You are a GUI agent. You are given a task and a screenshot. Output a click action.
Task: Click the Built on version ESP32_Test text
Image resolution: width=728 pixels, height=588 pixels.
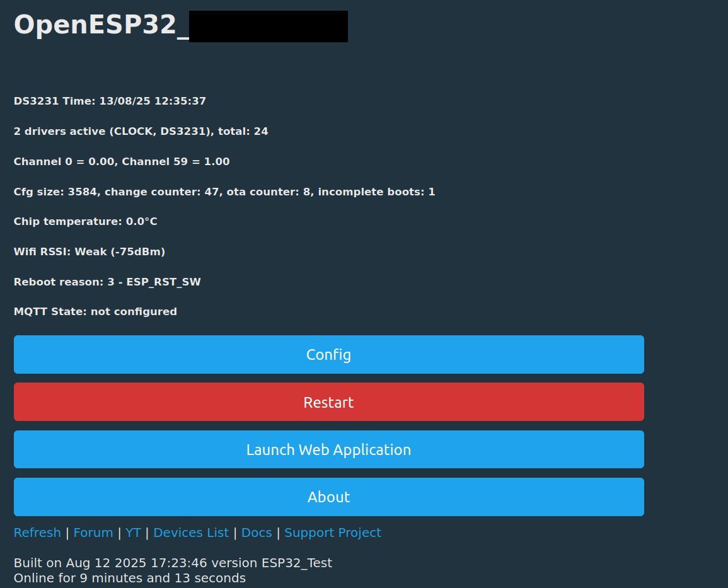point(173,562)
